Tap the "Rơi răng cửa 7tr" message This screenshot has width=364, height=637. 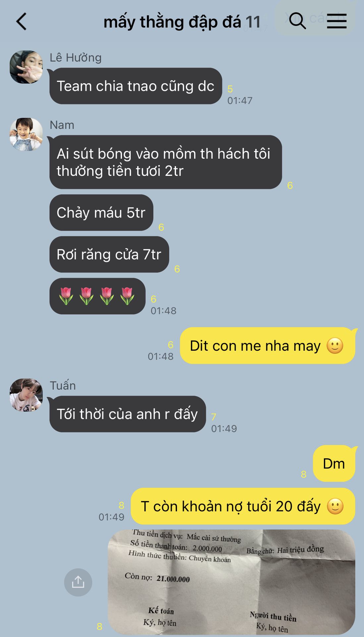[x=109, y=254]
